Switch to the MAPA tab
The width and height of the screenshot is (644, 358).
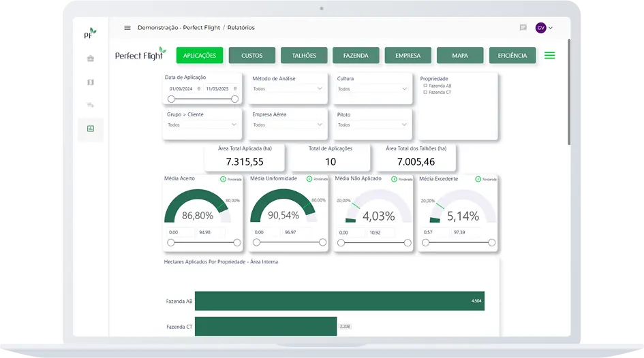click(460, 55)
